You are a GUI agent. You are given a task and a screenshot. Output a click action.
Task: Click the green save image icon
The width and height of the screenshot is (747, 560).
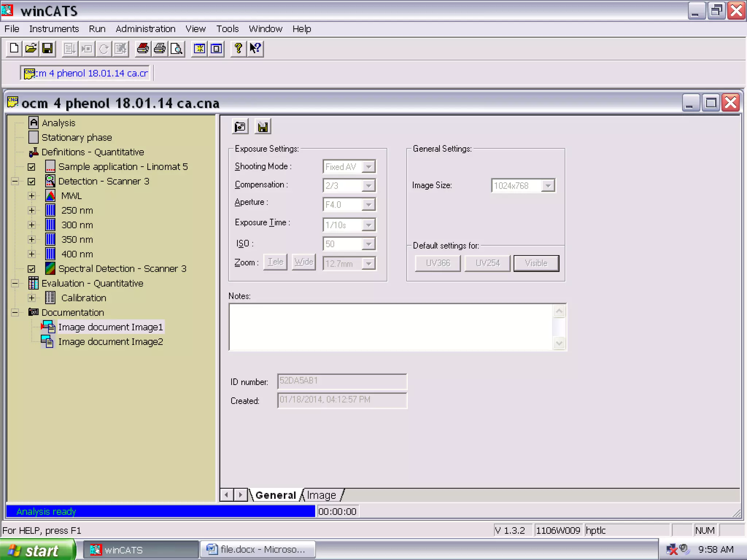click(263, 127)
